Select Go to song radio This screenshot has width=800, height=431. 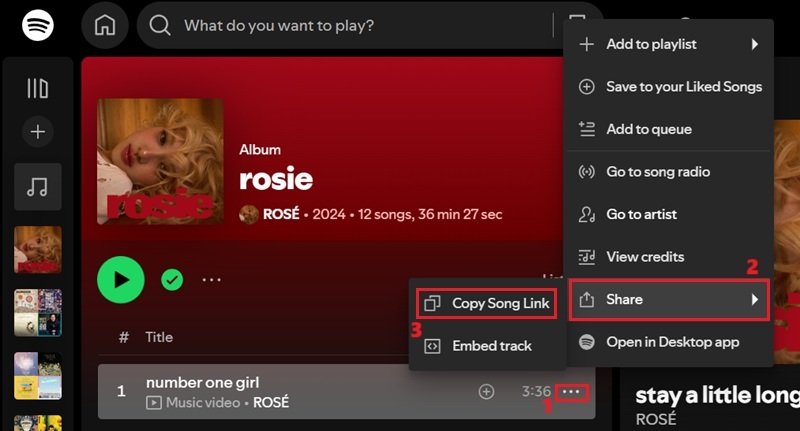click(669, 172)
